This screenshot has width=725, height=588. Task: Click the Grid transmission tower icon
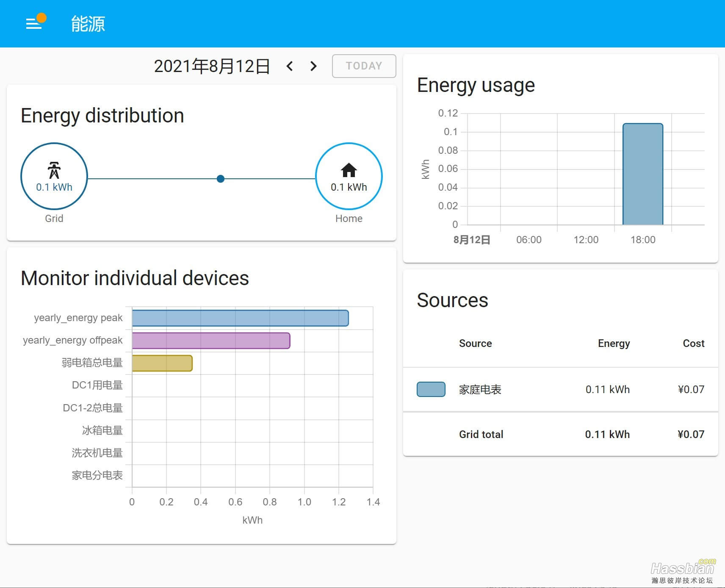click(x=54, y=170)
